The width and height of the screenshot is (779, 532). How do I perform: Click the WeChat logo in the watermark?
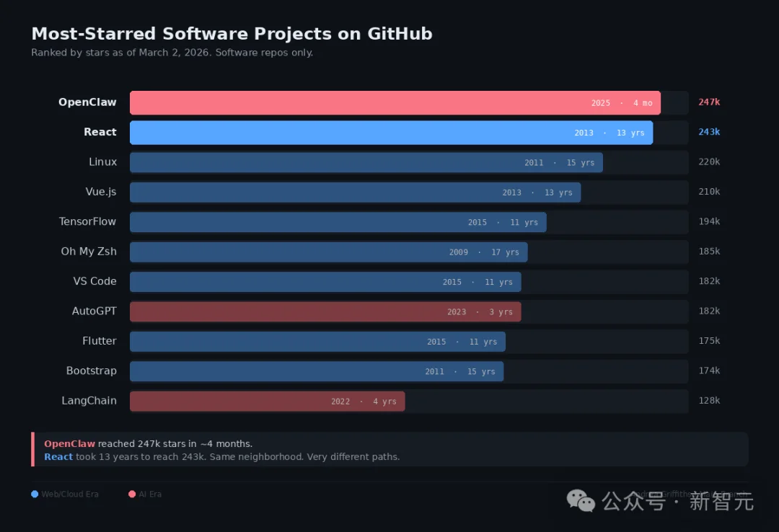tap(581, 500)
